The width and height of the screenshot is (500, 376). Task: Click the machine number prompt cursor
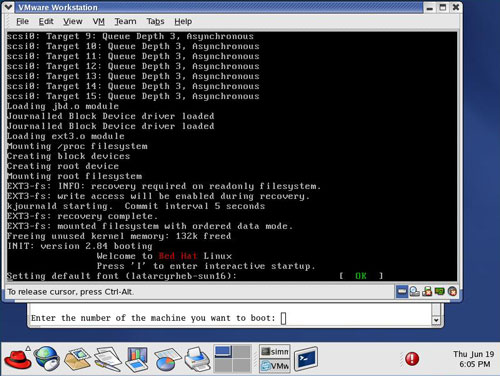(x=283, y=318)
